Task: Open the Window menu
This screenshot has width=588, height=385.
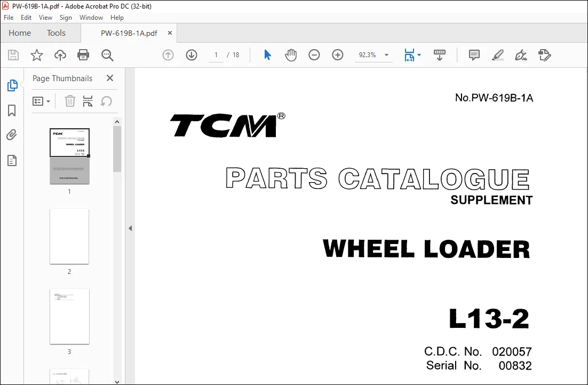Action: [x=91, y=18]
